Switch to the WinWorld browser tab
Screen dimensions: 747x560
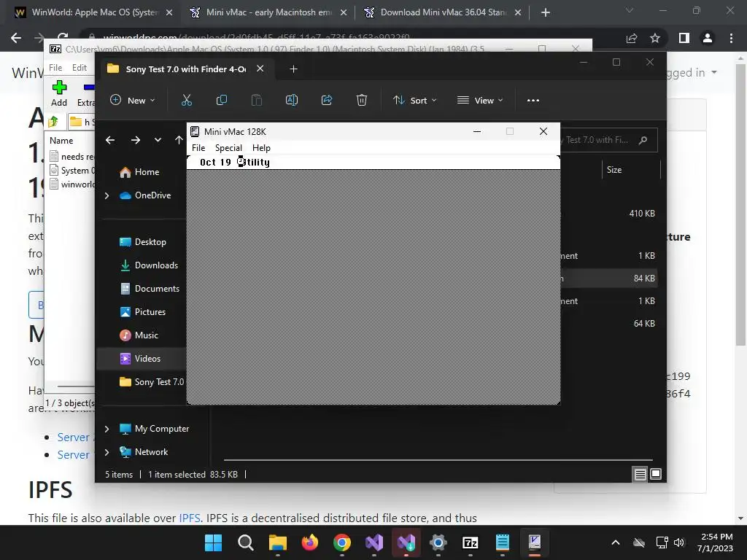(x=93, y=13)
